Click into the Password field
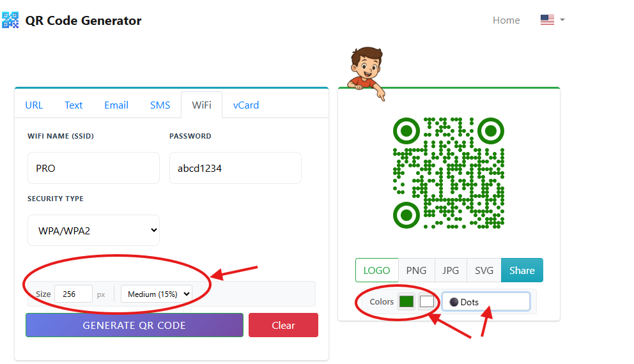The image size is (634, 364). click(235, 168)
